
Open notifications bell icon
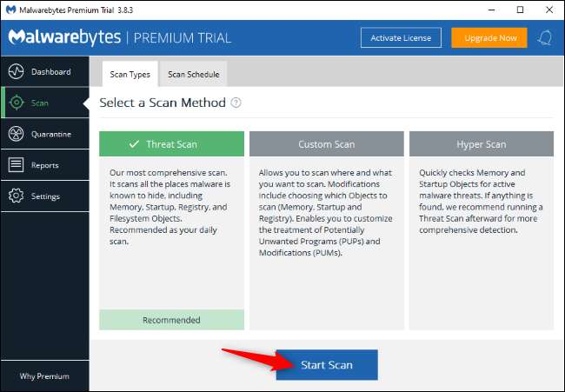545,38
